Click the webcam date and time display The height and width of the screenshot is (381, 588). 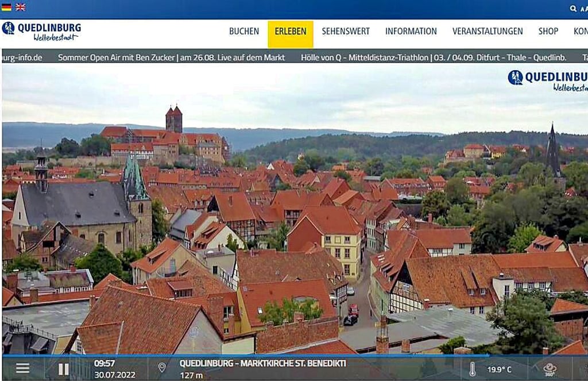(114, 369)
